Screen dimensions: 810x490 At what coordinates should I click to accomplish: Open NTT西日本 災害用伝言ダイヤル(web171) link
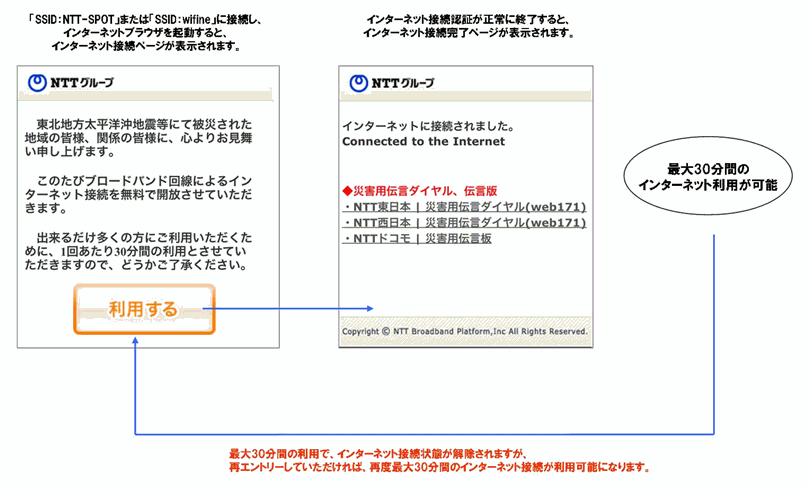pos(464,223)
